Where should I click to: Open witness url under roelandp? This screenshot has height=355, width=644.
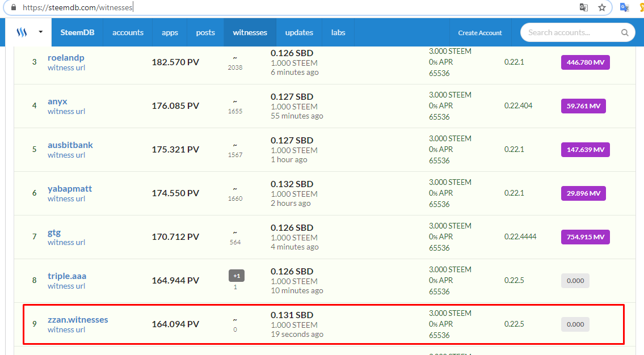66,67
